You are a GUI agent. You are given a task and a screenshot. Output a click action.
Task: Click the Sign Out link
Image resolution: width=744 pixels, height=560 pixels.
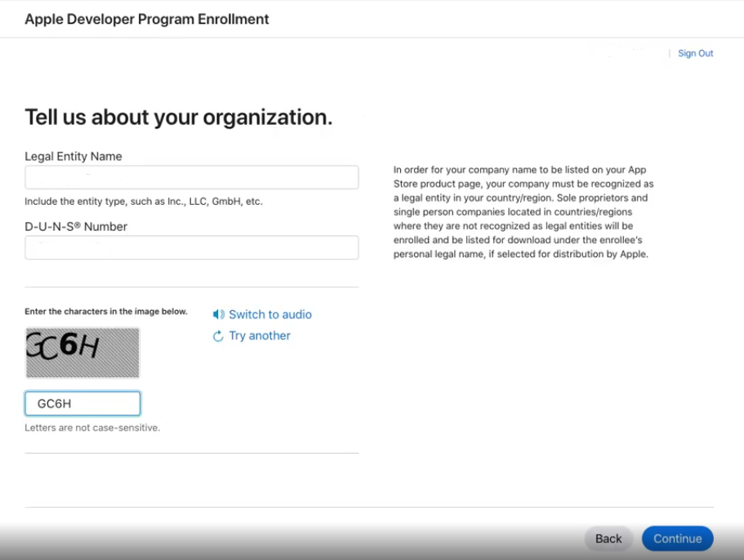[695, 53]
